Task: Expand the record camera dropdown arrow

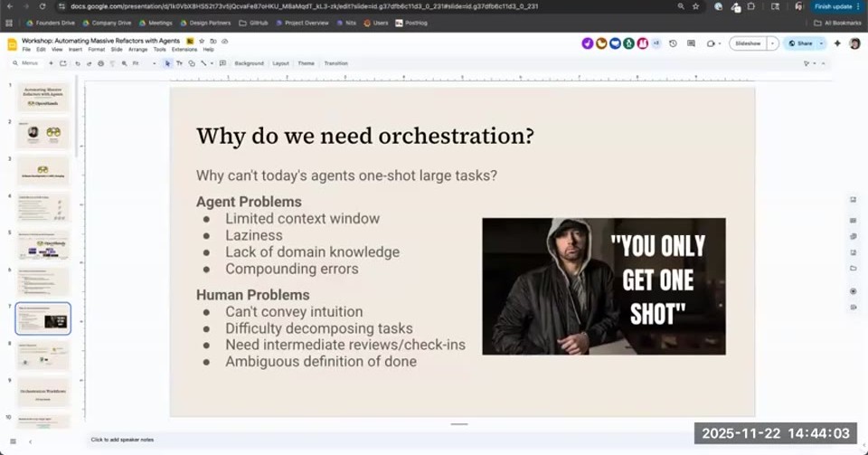Action: (x=720, y=43)
